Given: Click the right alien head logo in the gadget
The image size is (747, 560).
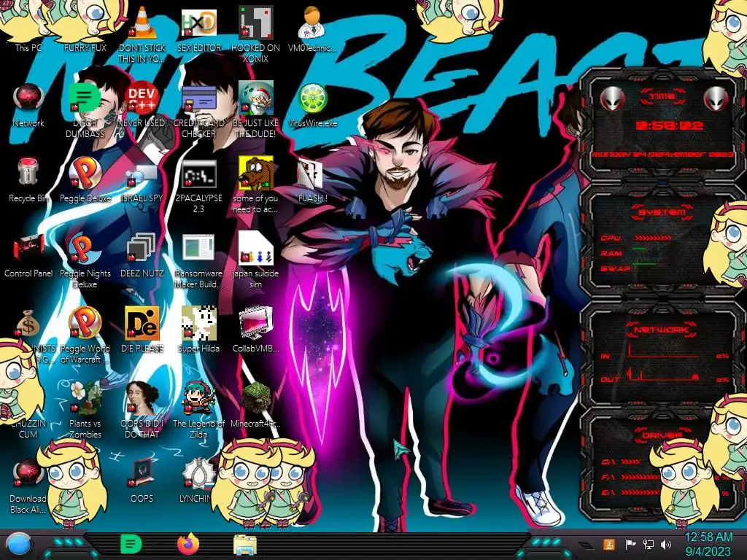Looking at the screenshot, I should 716,98.
